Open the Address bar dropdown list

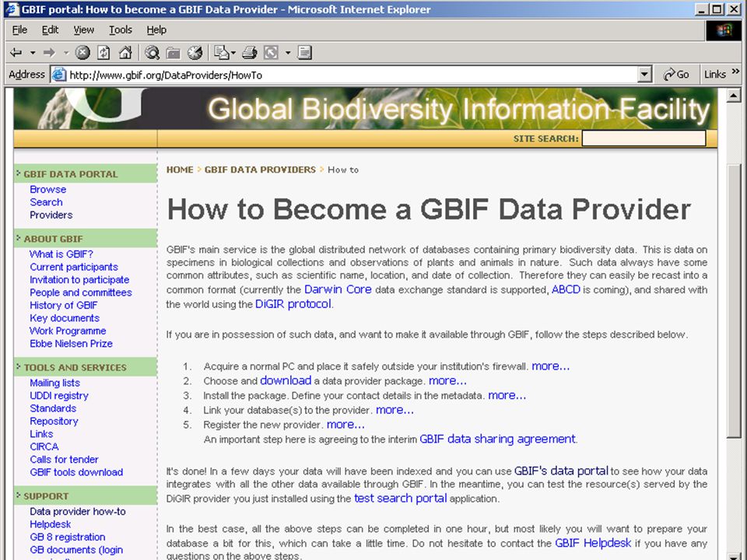point(644,75)
